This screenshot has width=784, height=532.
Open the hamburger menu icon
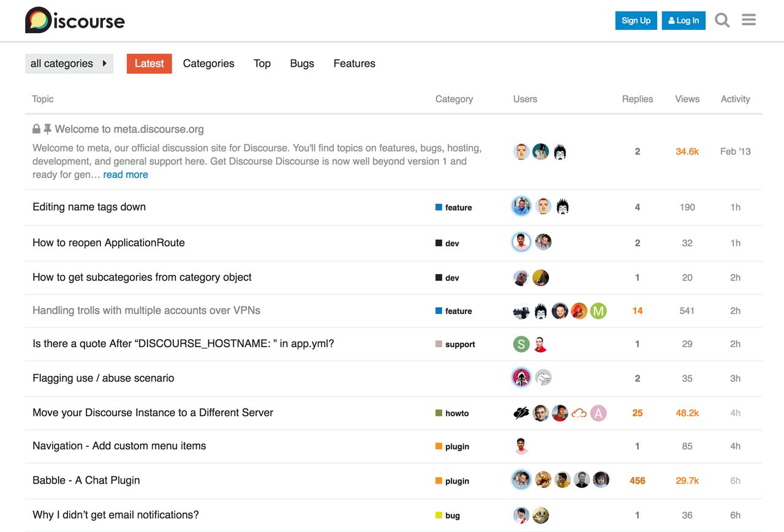[x=748, y=20]
